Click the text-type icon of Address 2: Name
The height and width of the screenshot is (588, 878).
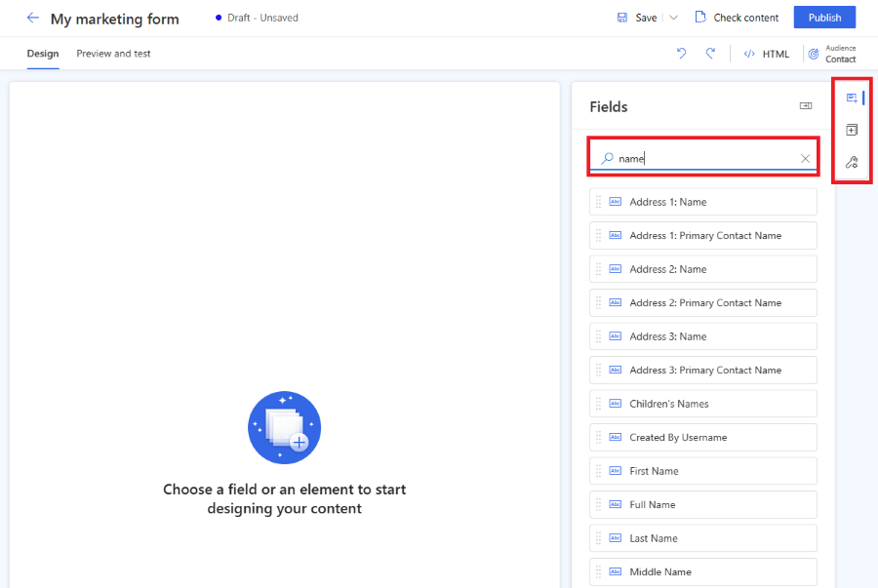click(x=615, y=268)
